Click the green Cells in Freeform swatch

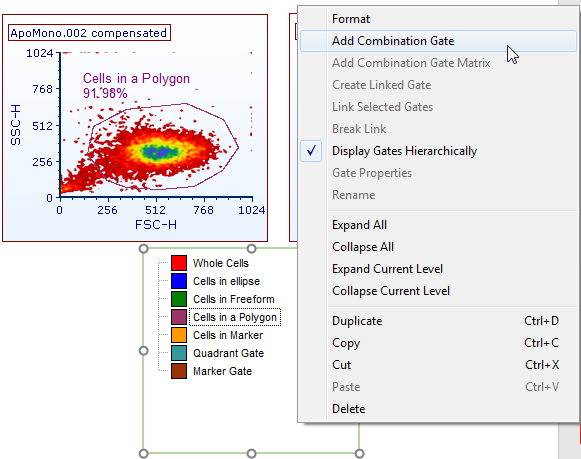(179, 299)
